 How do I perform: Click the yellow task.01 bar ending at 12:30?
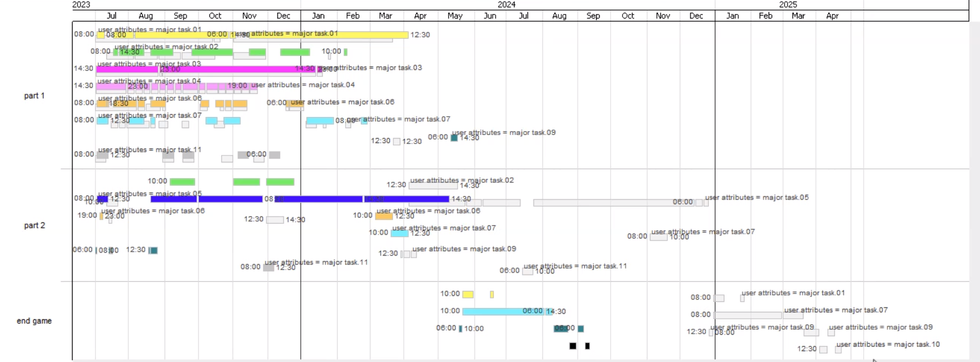323,35
